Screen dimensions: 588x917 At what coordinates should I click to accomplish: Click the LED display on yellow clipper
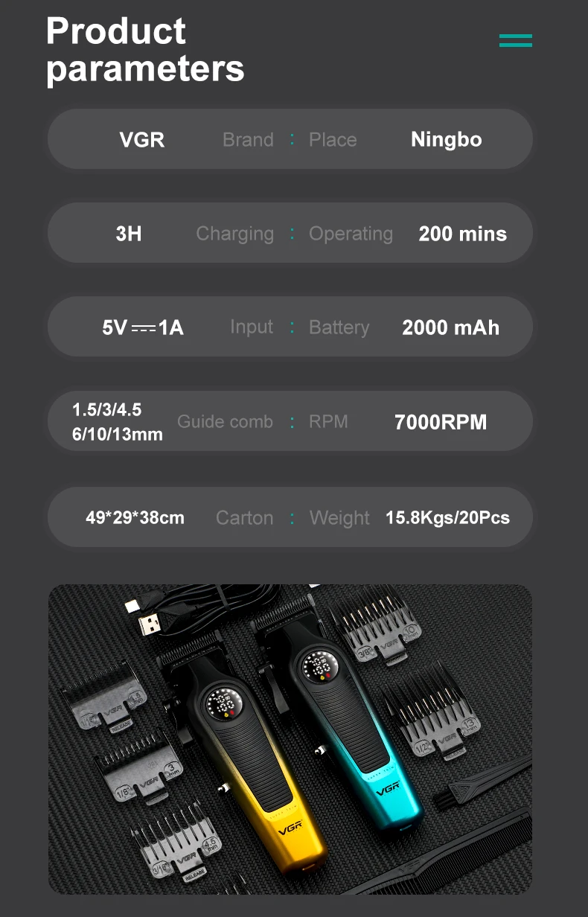223,703
